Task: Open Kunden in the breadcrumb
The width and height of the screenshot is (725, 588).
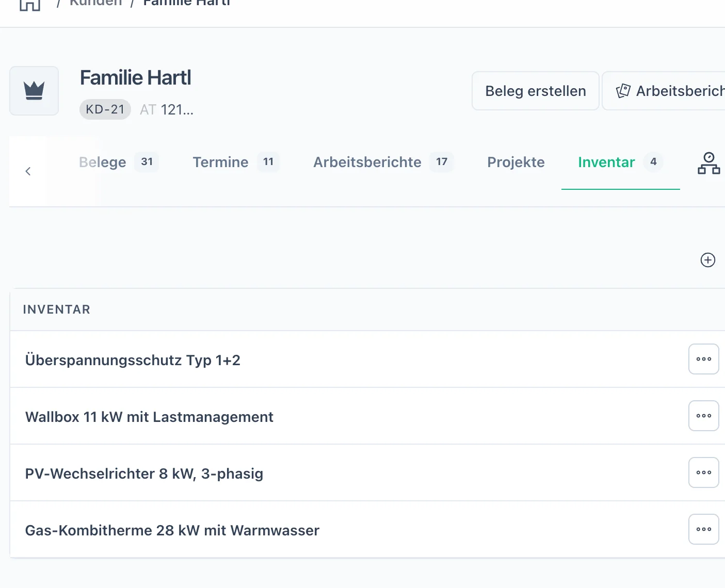Action: coord(96,3)
